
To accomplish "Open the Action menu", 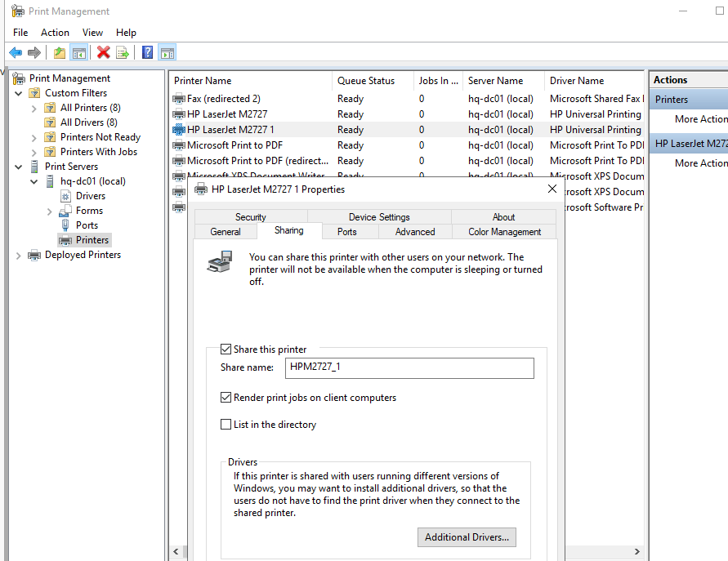I will 54,32.
